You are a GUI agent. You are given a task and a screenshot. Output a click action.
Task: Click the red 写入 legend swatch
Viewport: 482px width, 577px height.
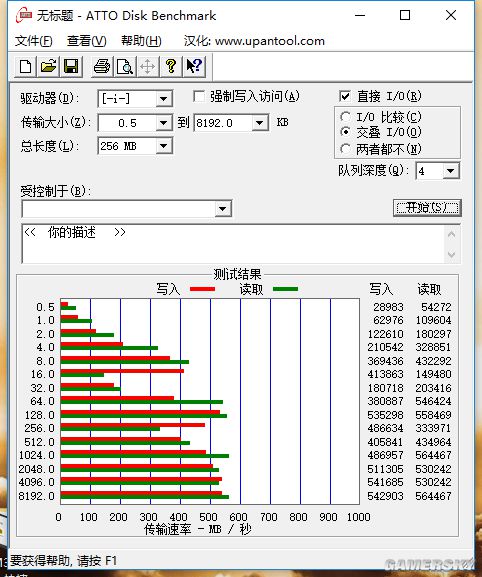click(x=202, y=289)
